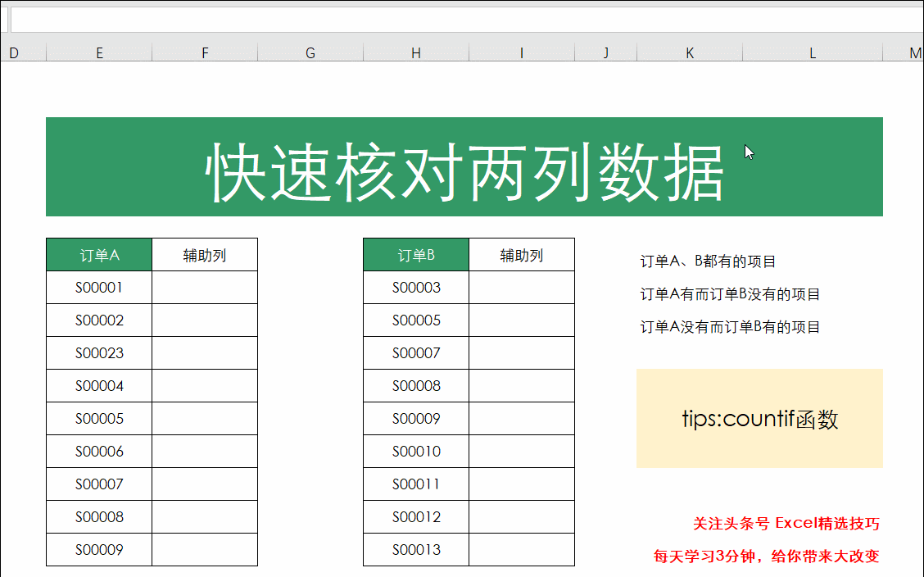Select cell S00005 in 订单A column
The image size is (924, 577).
coord(99,419)
